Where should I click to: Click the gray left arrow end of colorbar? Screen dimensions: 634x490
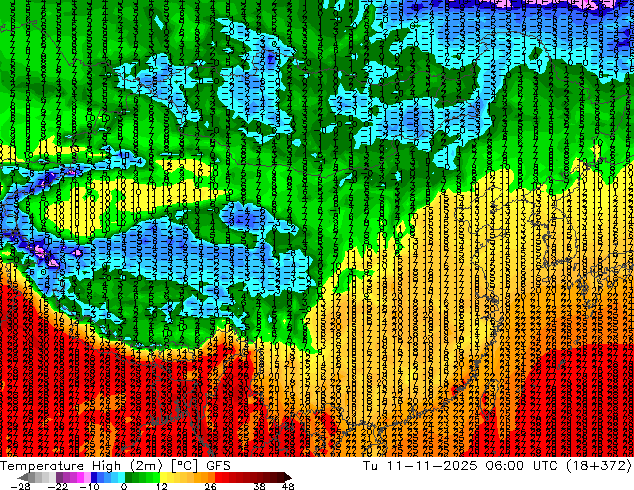pos(23,477)
